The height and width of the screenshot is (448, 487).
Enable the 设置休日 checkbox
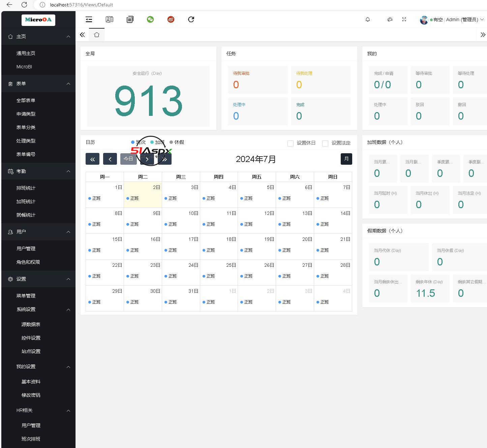tap(291, 143)
